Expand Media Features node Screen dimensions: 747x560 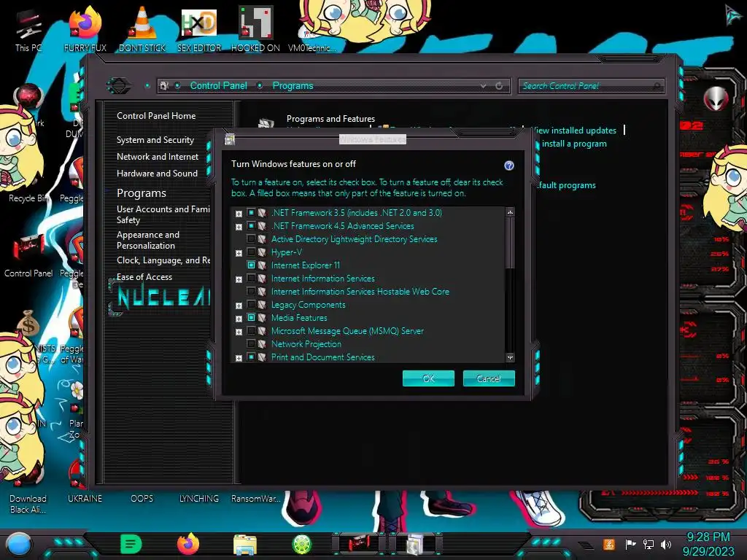[239, 319]
